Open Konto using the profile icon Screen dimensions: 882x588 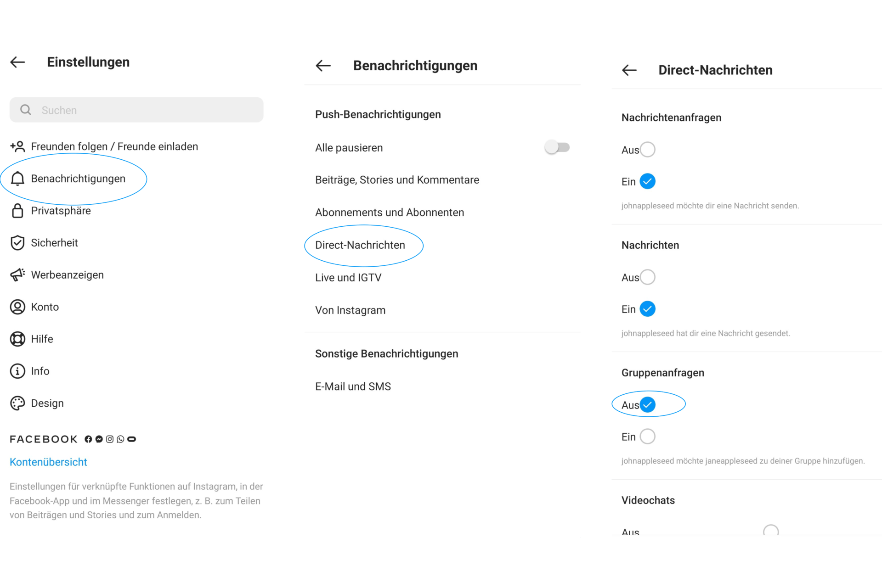[17, 307]
